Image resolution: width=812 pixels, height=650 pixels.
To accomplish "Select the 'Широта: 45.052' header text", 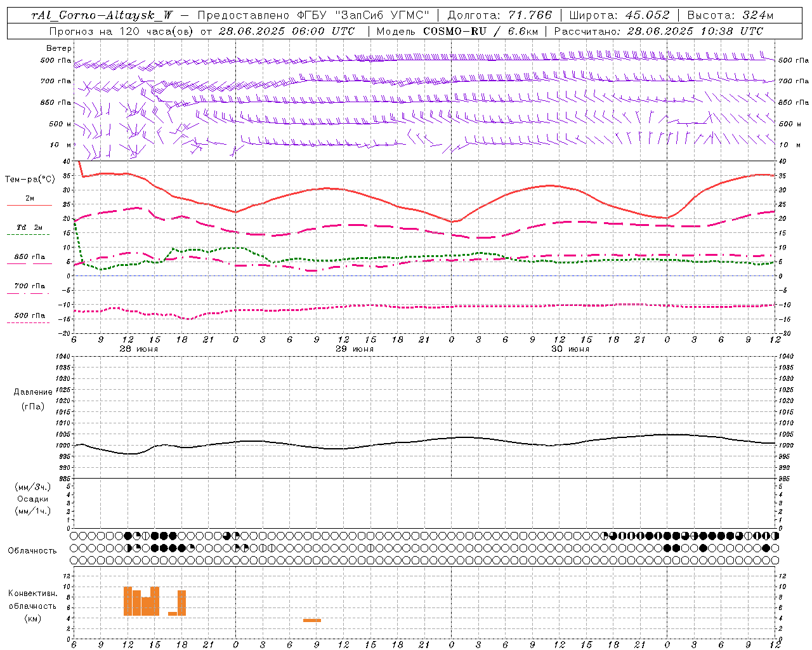I will [619, 15].
